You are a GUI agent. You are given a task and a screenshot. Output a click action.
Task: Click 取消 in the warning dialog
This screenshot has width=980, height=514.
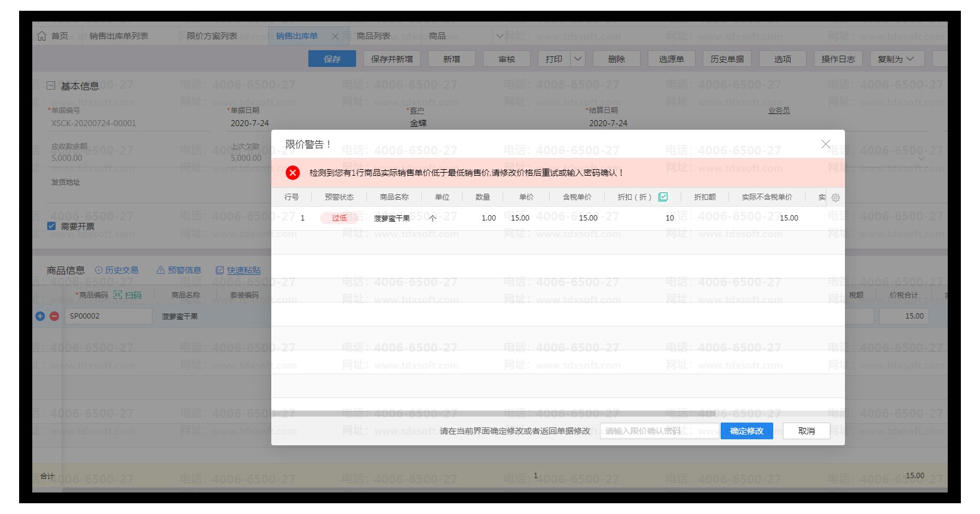coord(806,431)
